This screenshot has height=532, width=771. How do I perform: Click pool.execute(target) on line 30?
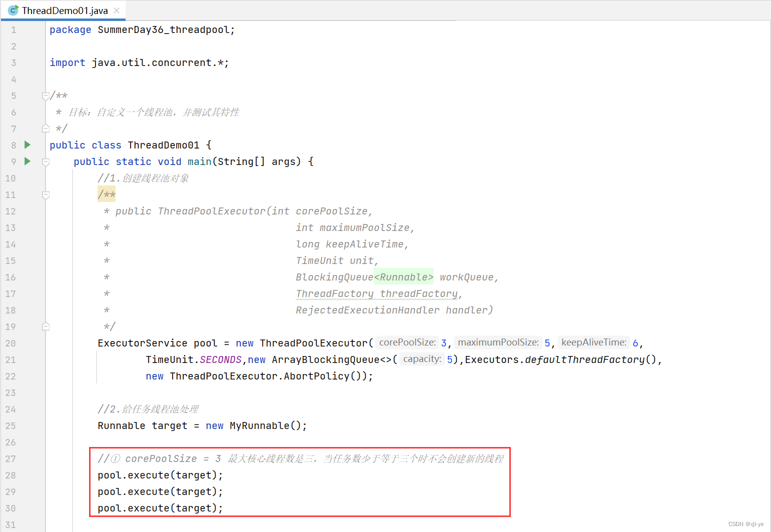(x=160, y=508)
